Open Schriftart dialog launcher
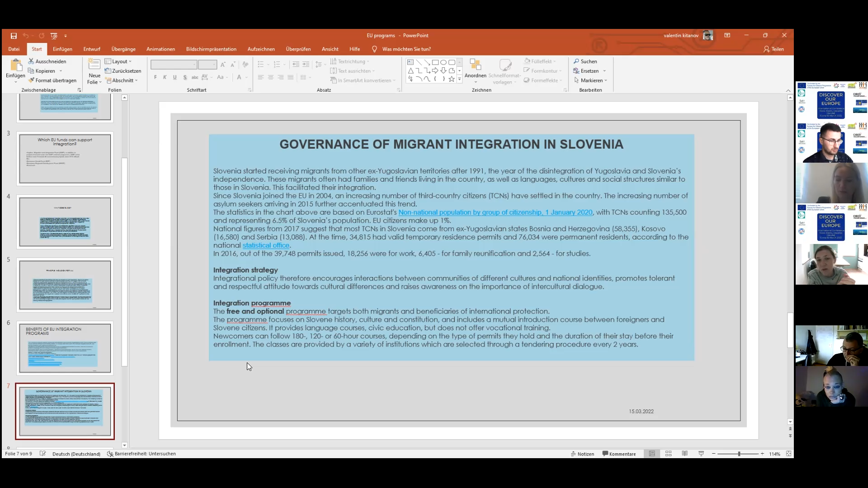The image size is (868, 488). (x=250, y=90)
